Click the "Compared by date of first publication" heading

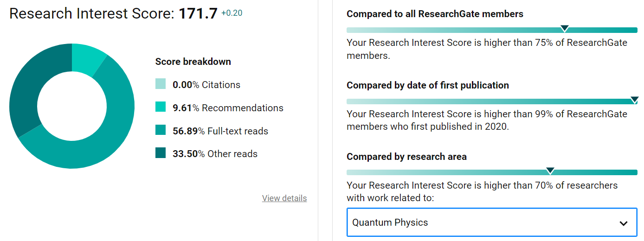tap(427, 85)
